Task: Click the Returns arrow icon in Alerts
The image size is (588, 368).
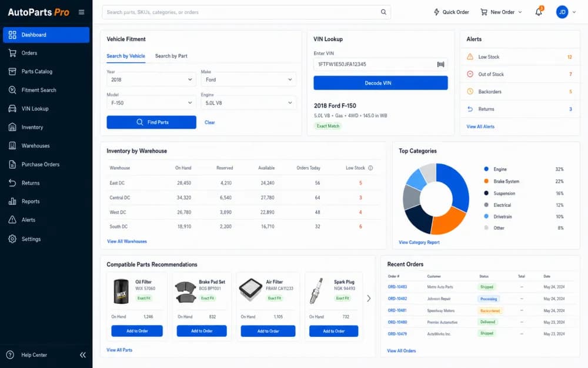Action: [x=470, y=109]
